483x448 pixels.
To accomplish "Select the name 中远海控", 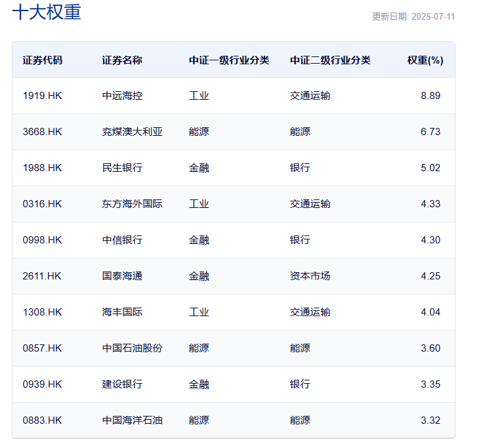I will 122,96.
